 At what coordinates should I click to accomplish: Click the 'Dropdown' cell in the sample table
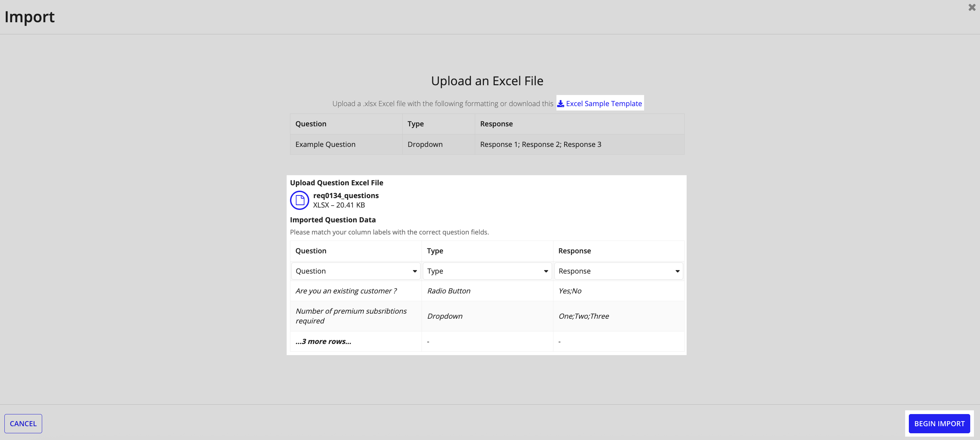coord(439,144)
